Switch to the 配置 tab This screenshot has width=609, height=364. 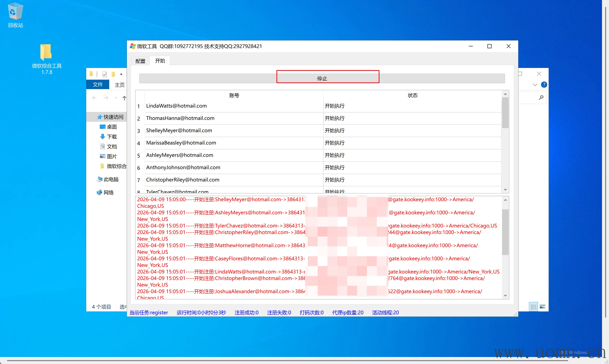[x=140, y=61]
